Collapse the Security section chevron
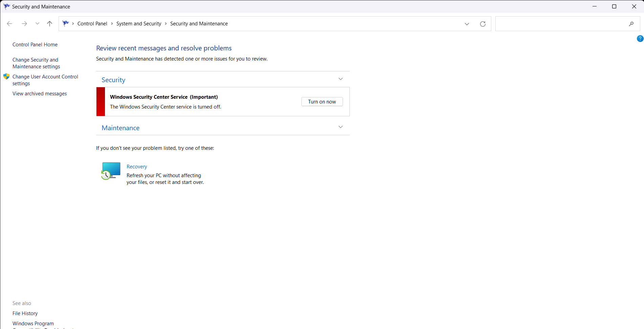 click(x=341, y=79)
